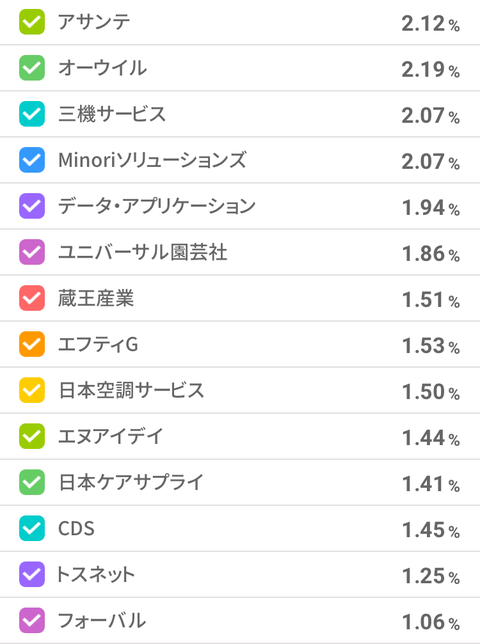Screen dimensions: 480x644
Task: Uncheck the アサンテ checkbox
Action: (x=32, y=22)
